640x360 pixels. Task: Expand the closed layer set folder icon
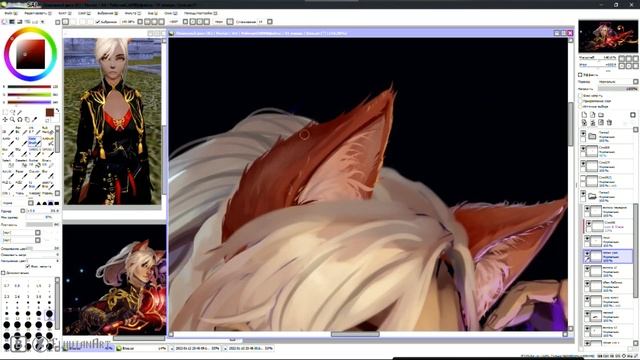(592, 136)
